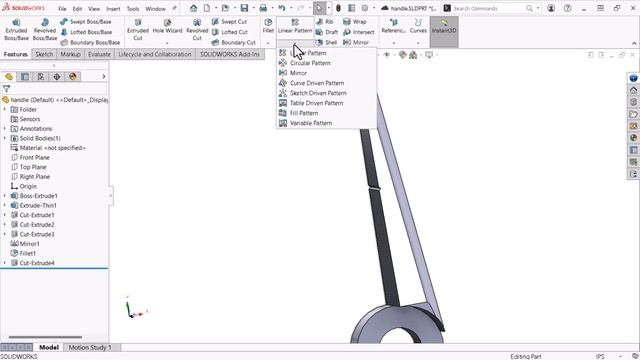The image size is (640, 360).
Task: Open the DisplayManager tab
Action: [73, 77]
